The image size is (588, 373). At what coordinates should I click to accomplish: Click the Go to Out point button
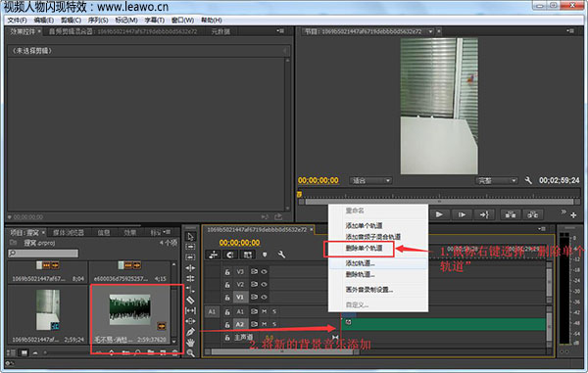484,214
